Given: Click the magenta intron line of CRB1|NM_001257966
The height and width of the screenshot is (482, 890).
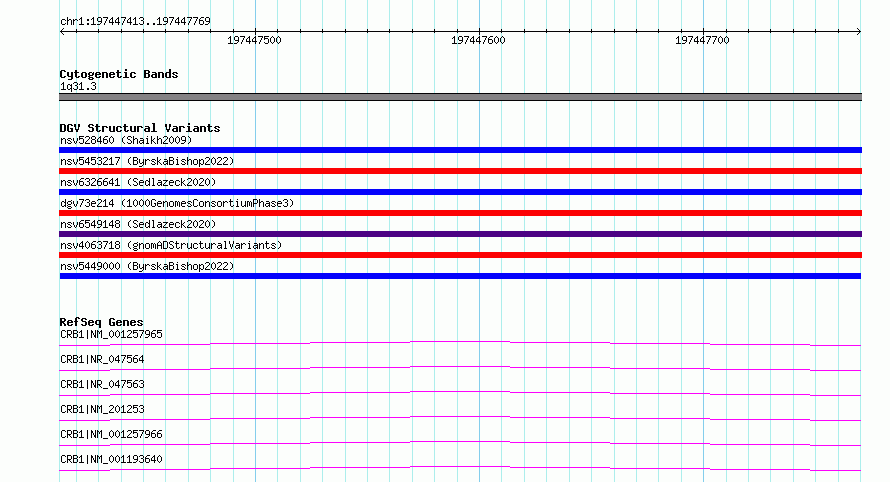Looking at the screenshot, I should 460,443.
